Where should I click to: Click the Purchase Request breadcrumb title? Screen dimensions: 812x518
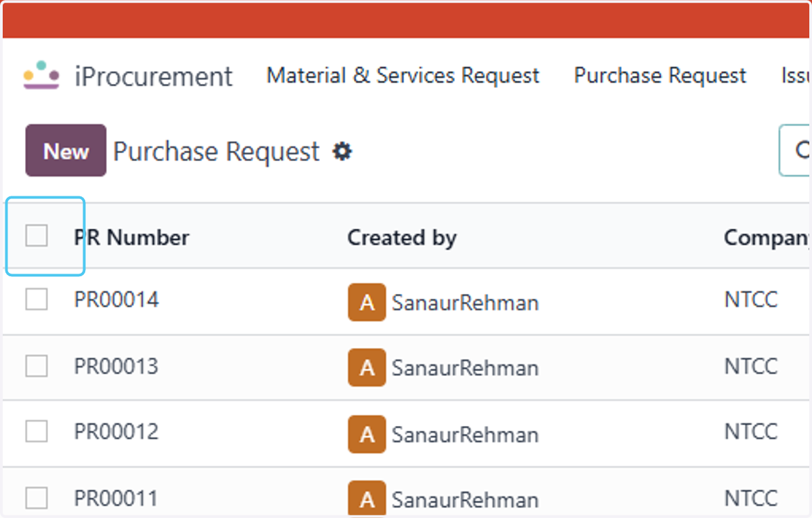(217, 152)
